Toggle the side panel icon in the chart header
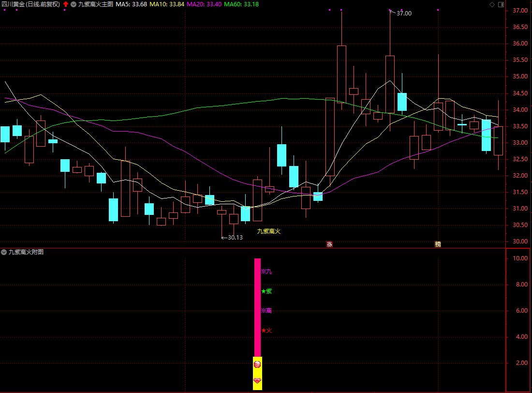The width and height of the screenshot is (532, 393). [x=501, y=4]
